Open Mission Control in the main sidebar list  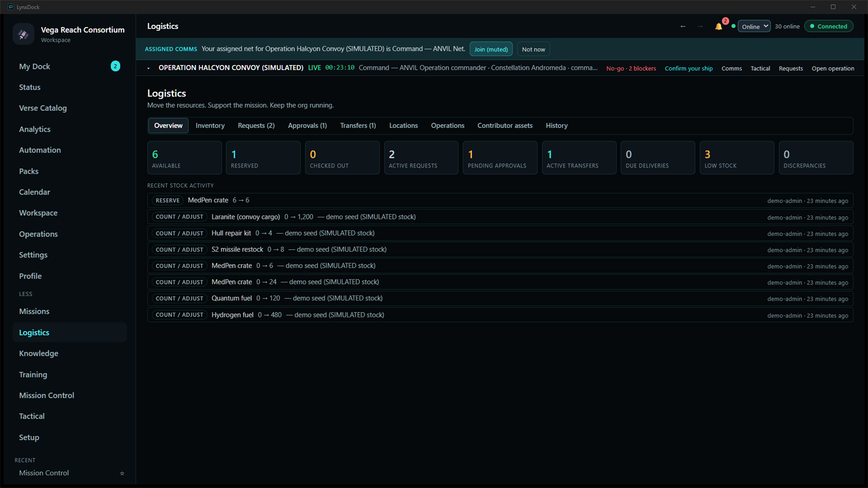coord(69,396)
